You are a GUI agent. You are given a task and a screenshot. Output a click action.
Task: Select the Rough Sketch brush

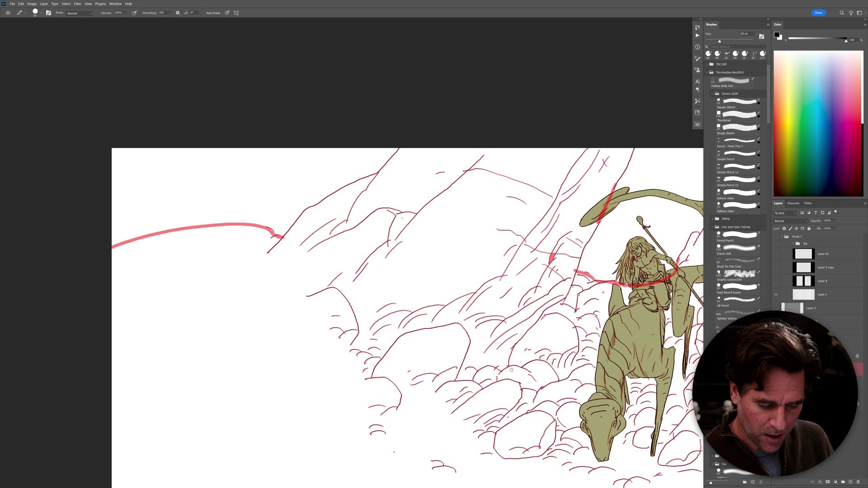point(738,130)
